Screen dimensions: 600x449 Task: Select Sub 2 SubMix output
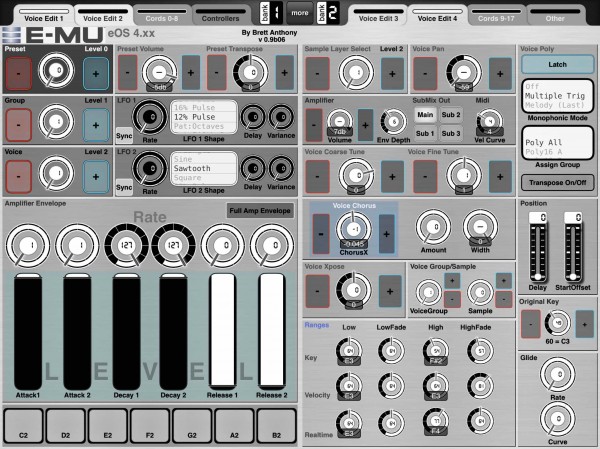(451, 115)
